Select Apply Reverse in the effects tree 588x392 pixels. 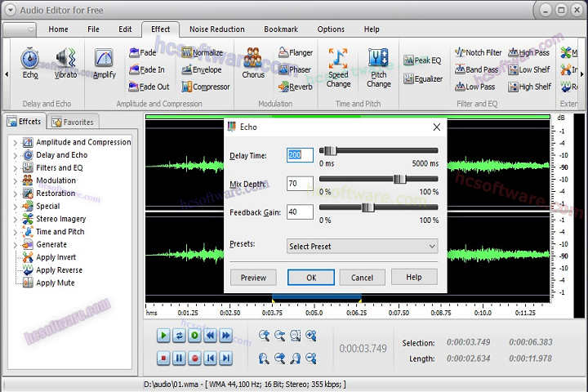(x=59, y=270)
